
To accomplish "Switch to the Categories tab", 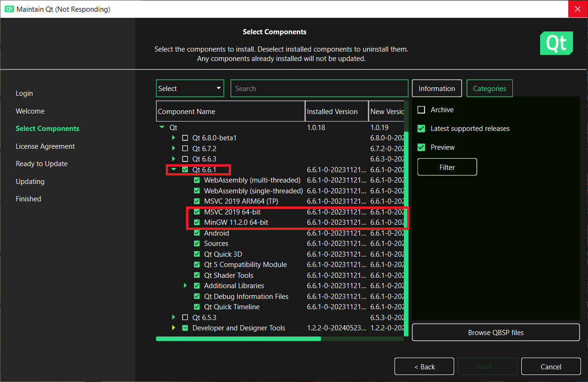I will coord(489,88).
